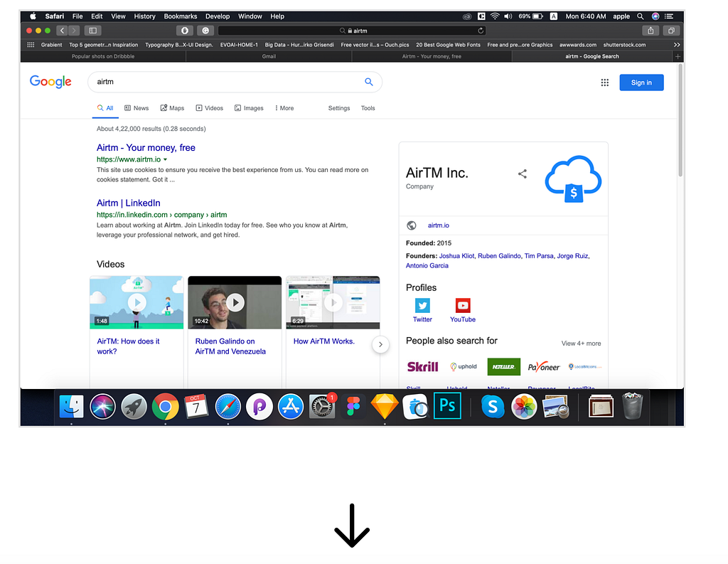Viewport: 728px width, 564px height.
Task: Open the Tools search options
Action: tap(368, 108)
